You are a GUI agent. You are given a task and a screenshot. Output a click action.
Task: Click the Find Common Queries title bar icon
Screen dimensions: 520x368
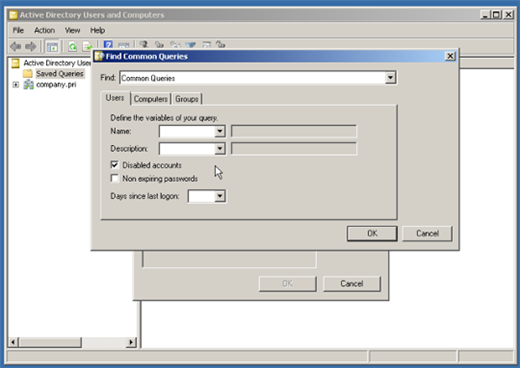pyautogui.click(x=99, y=56)
